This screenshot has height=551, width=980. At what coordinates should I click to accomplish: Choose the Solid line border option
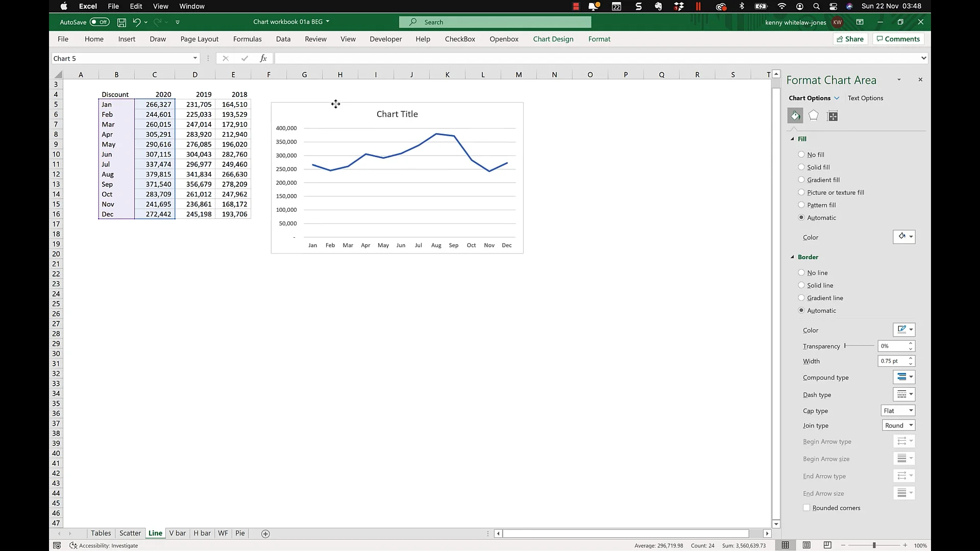click(x=801, y=285)
